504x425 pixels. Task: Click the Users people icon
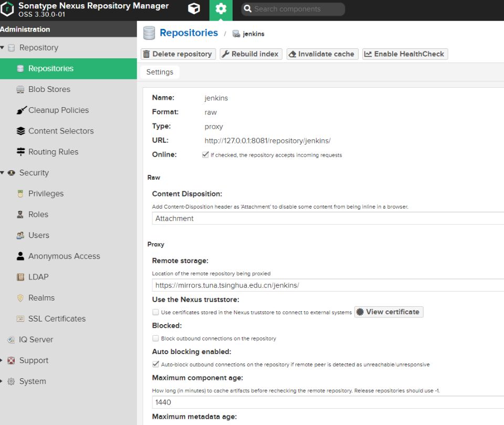[x=20, y=235]
